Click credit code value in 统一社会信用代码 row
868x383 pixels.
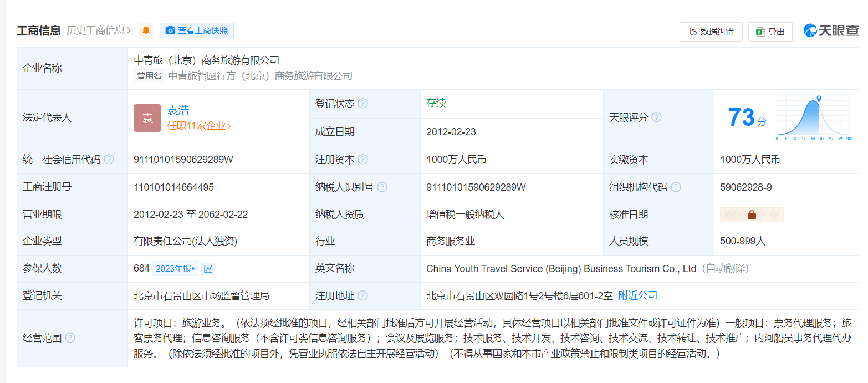[x=183, y=160]
